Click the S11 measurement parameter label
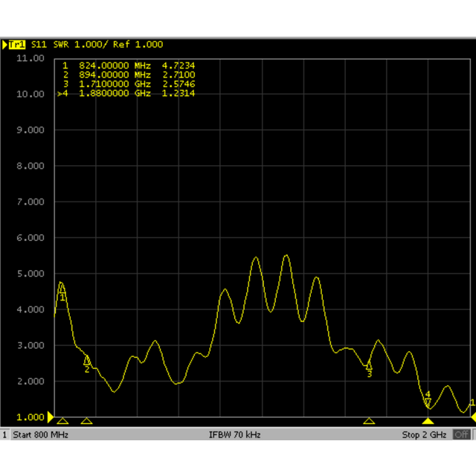 tap(39, 45)
